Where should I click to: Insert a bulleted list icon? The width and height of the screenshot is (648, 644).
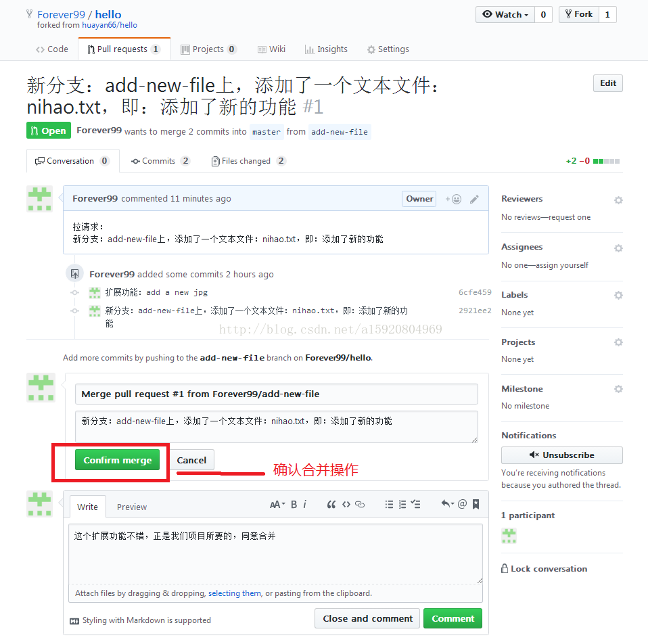point(389,504)
